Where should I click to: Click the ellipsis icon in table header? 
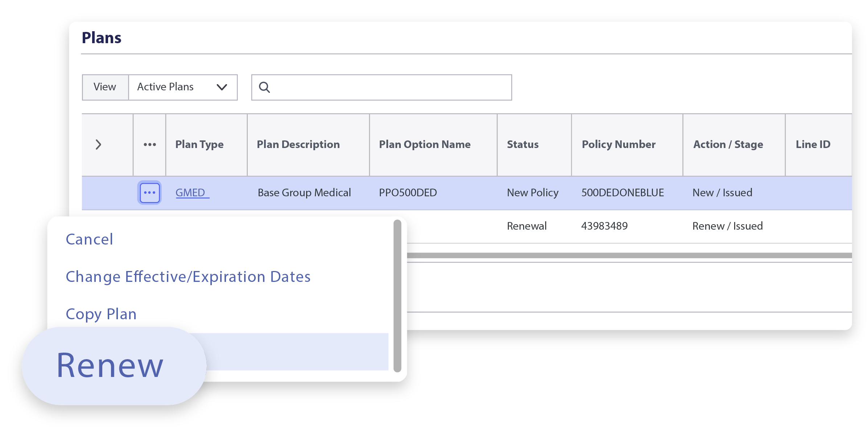[149, 144]
